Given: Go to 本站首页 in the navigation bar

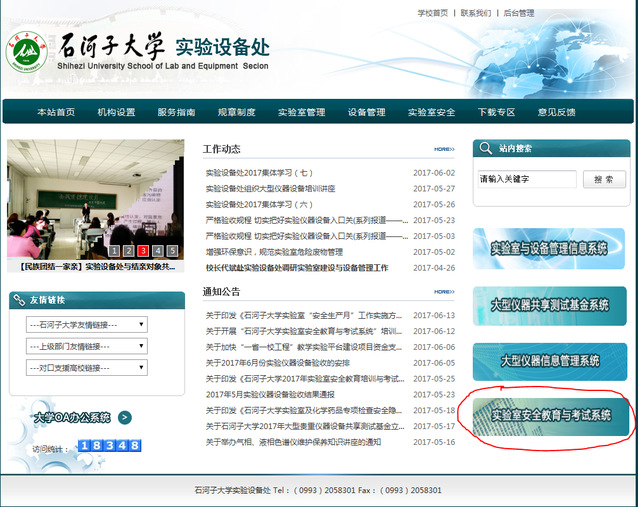Looking at the screenshot, I should [x=56, y=112].
